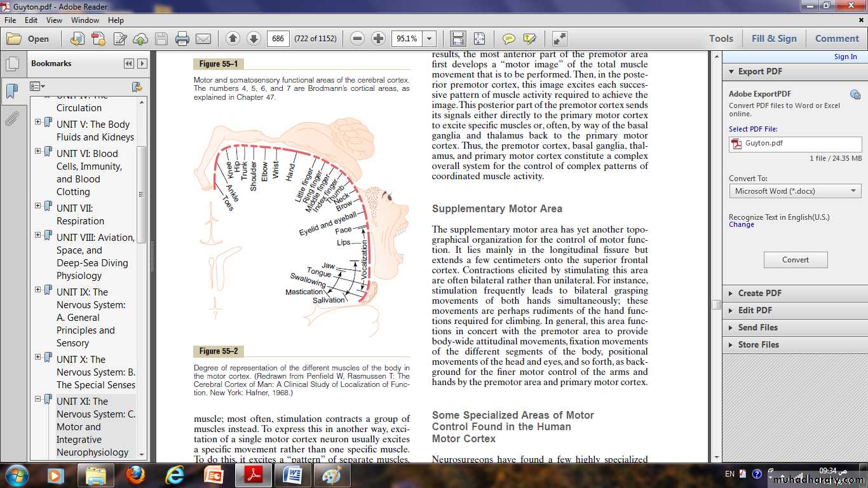
Task: Open the Convert To format dropdown
Action: click(x=795, y=191)
